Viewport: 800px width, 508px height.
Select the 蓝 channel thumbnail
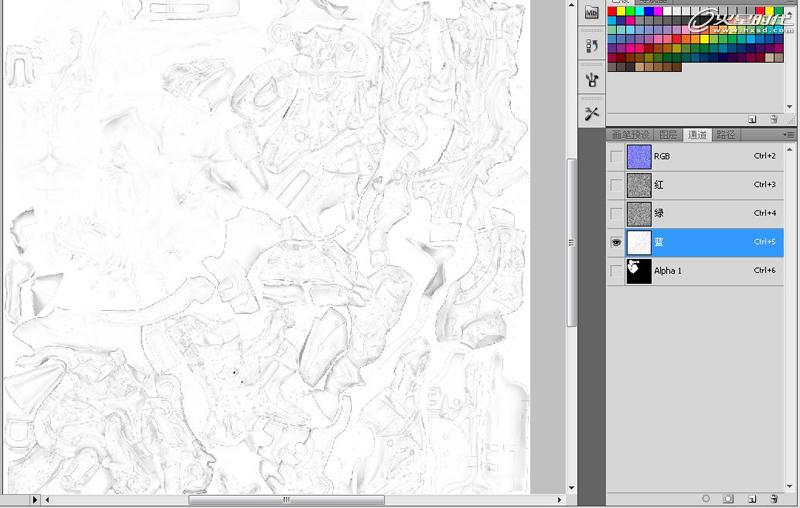[x=639, y=242]
